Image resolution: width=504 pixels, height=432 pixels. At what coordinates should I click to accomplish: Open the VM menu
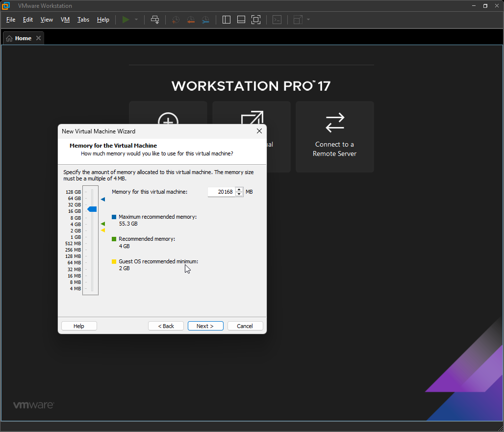65,20
